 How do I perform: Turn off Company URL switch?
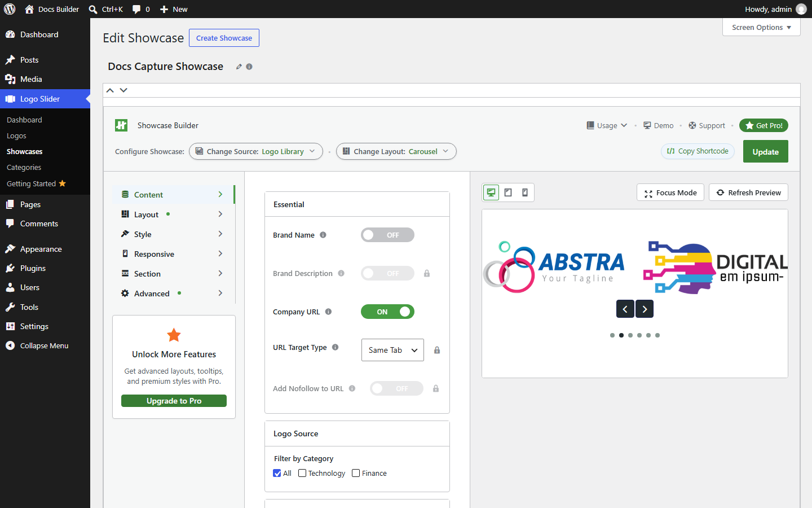(387, 312)
